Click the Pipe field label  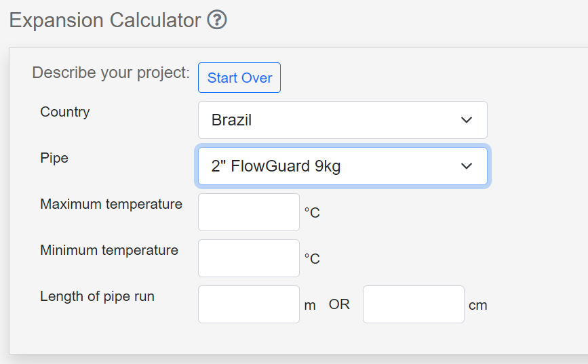pyautogui.click(x=54, y=158)
